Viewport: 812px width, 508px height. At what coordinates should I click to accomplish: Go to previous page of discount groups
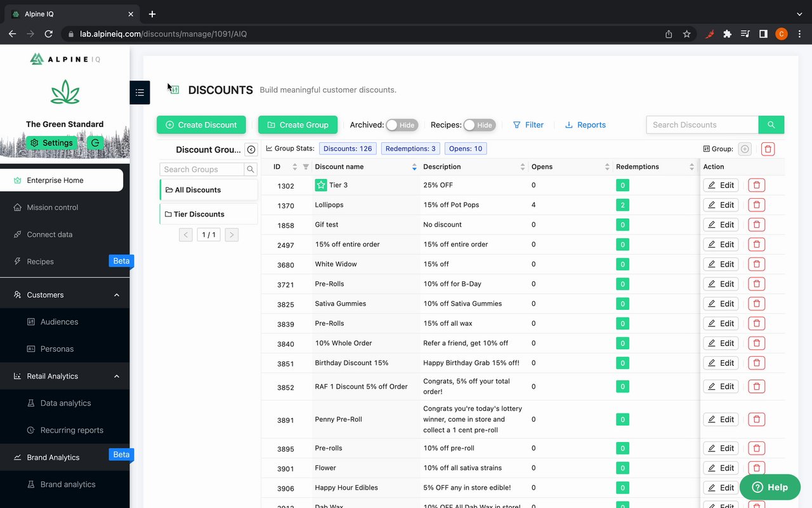186,235
